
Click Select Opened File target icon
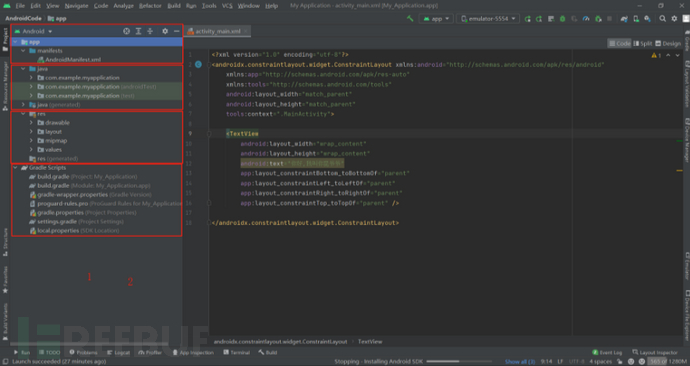[127, 31]
